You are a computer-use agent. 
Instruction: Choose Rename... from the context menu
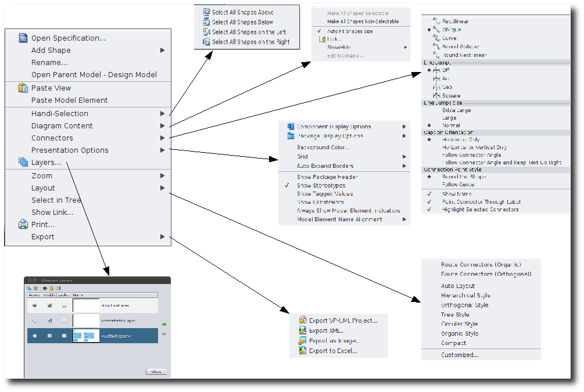tap(49, 63)
